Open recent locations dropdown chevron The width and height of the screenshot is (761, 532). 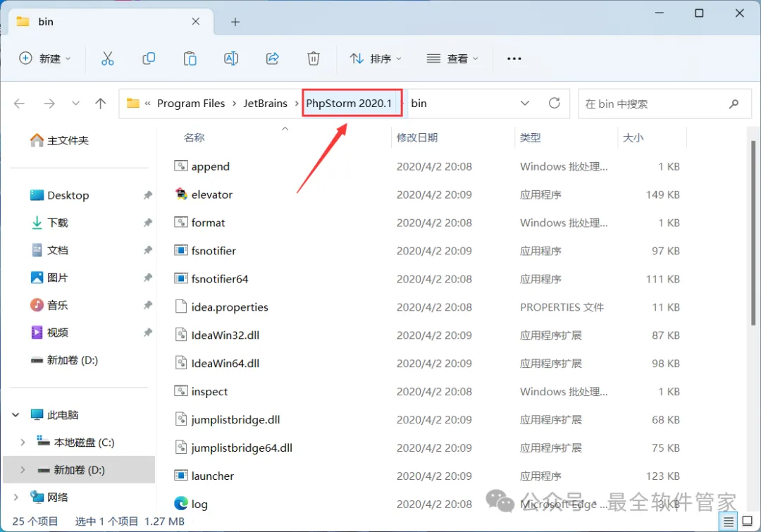pos(75,104)
